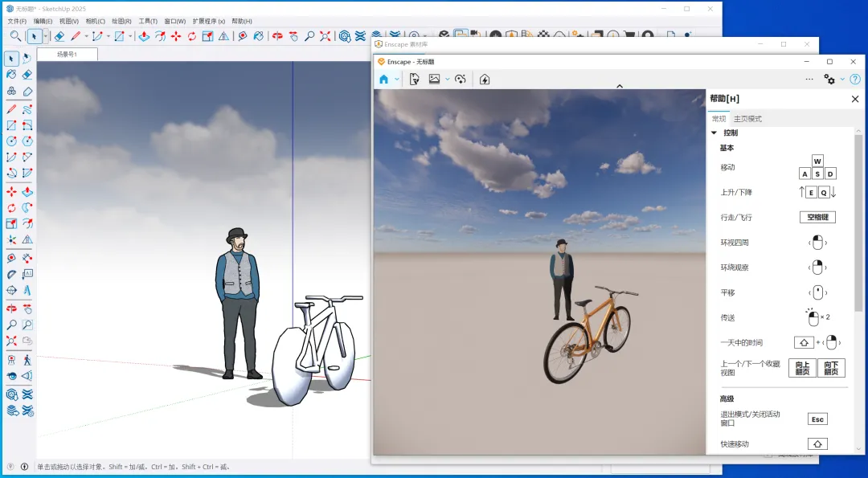This screenshot has height=478, width=868.
Task: Select the Circle tool in left toolbar
Action: [x=11, y=141]
